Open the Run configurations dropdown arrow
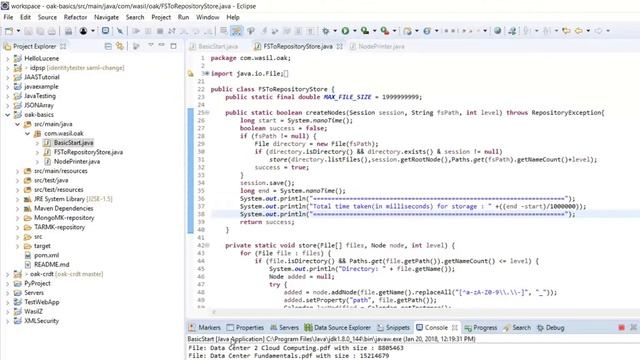Screen dimensions: 640x360 354,31
